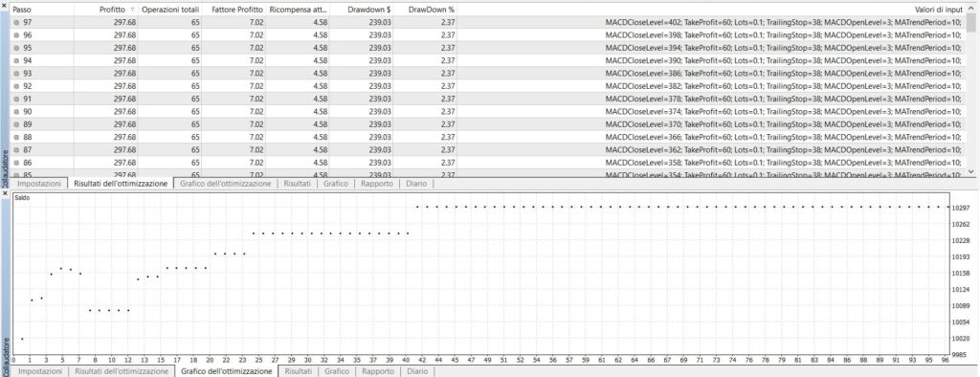Open Rapporto tab below the results table
The image size is (980, 377).
(x=377, y=184)
